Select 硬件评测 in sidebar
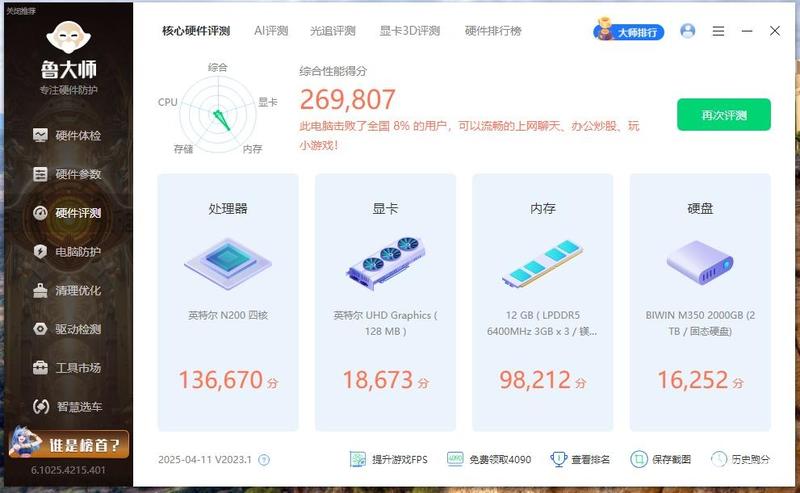 click(67, 213)
